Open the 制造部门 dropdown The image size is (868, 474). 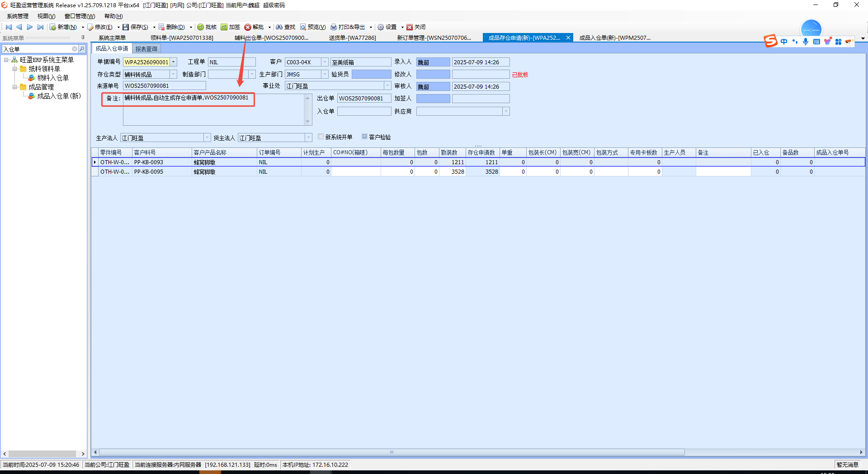[x=252, y=74]
